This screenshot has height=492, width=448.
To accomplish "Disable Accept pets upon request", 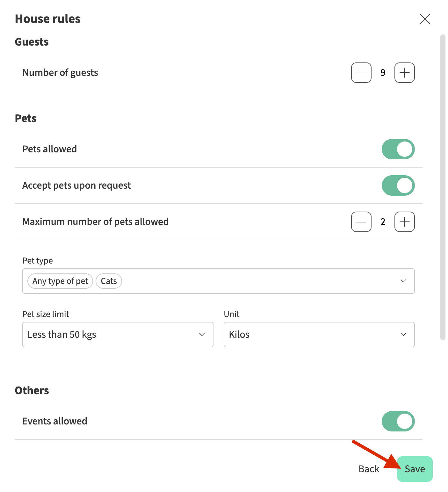I will coord(398,185).
